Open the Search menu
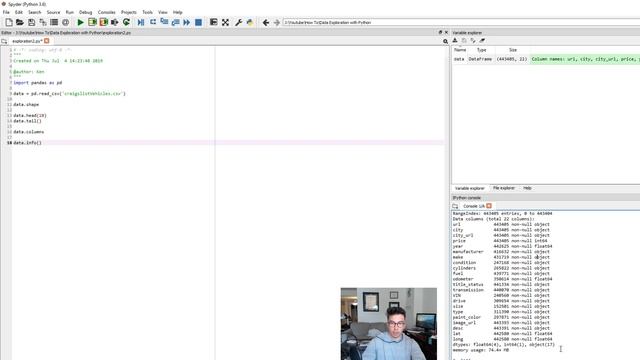 (35, 12)
